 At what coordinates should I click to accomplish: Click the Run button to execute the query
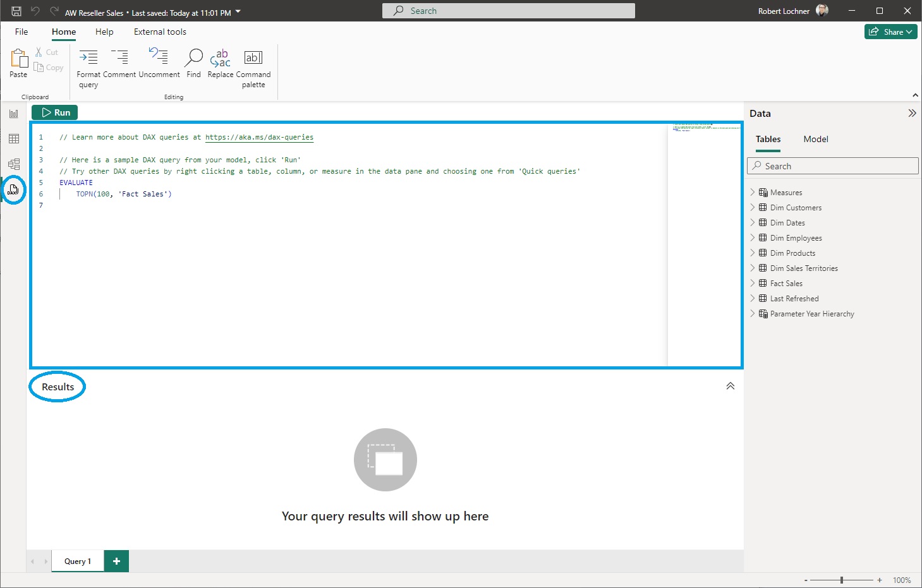(x=54, y=112)
